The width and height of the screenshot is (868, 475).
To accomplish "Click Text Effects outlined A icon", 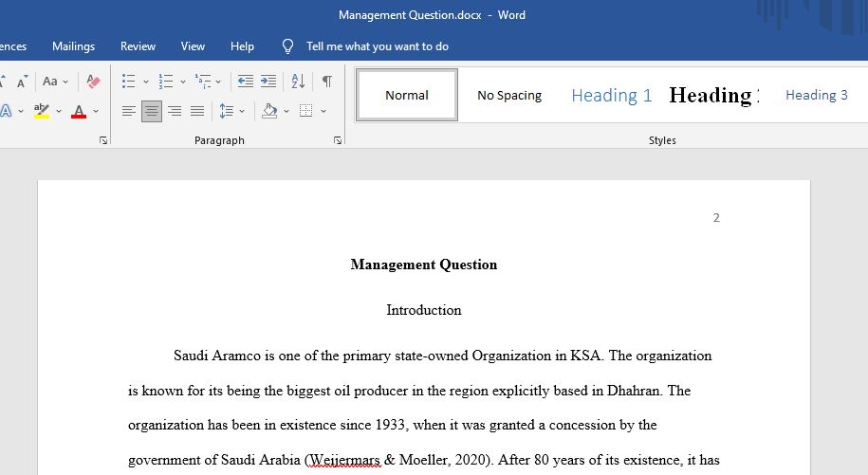I will coord(6,111).
